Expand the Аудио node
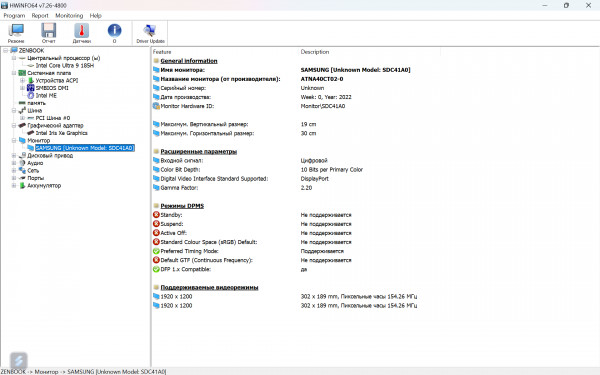The width and height of the screenshot is (600, 375). [14, 163]
